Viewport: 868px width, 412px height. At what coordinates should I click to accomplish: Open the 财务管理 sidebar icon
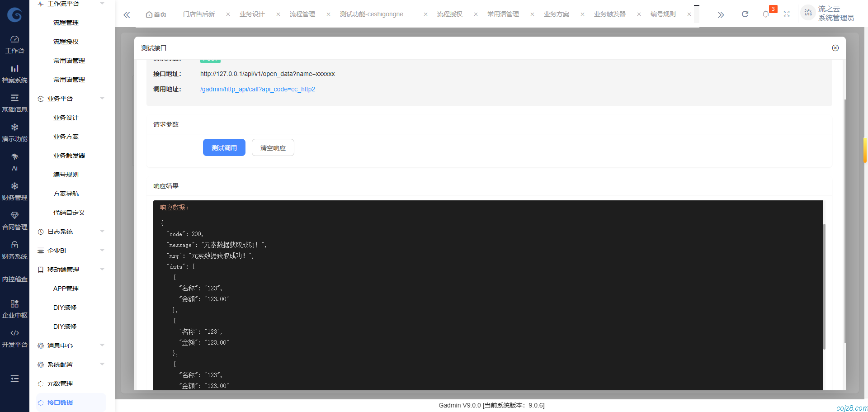point(14,190)
